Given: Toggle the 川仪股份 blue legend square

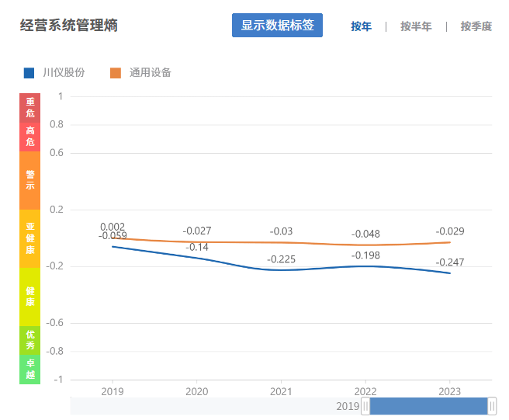Looking at the screenshot, I should 29,73.
